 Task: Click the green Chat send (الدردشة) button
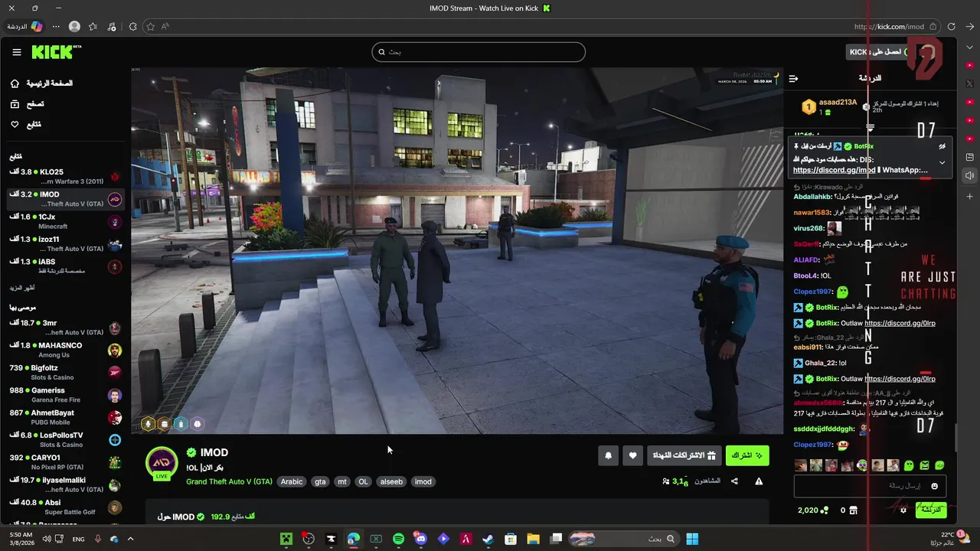(931, 510)
